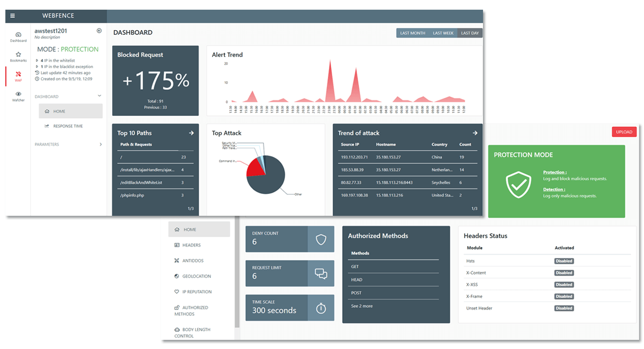Click the Count column header in Trend of attack
This screenshot has height=349, width=644.
click(465, 144)
